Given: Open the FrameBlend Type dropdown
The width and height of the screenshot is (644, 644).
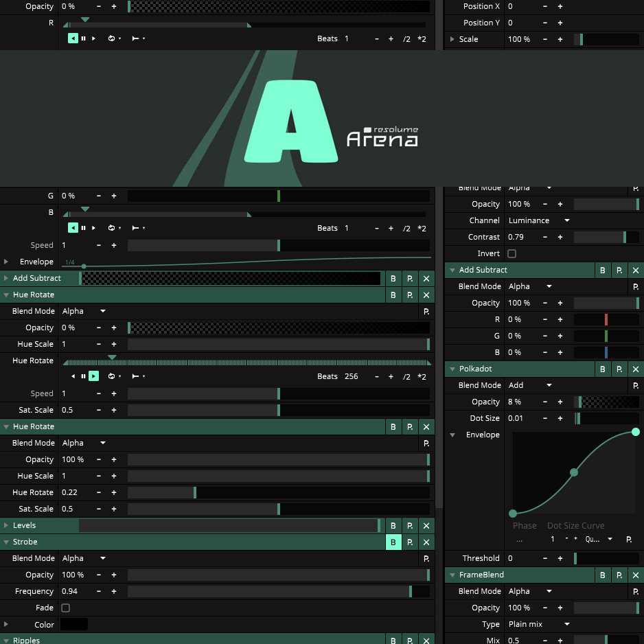Looking at the screenshot, I should pyautogui.click(x=539, y=624).
